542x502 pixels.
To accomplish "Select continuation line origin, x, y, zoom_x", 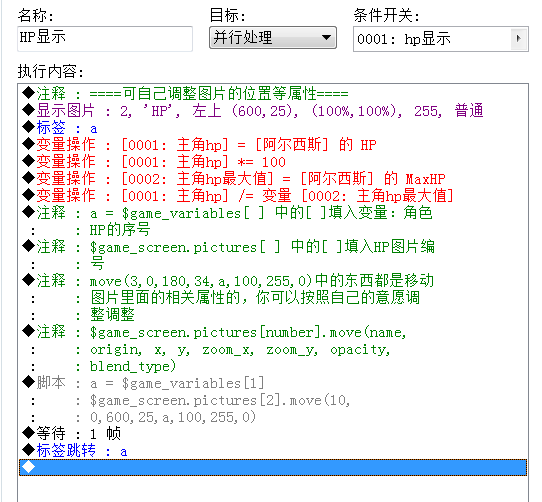I will click(x=273, y=349).
